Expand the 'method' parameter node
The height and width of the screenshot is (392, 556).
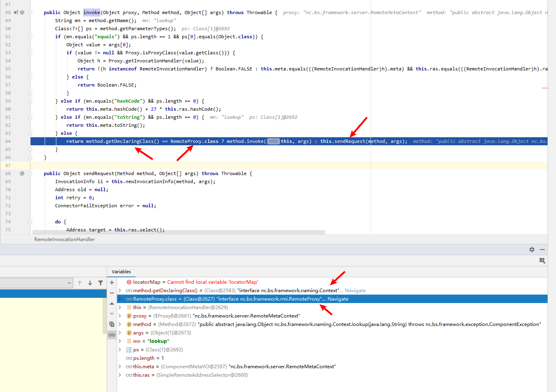coord(120,324)
